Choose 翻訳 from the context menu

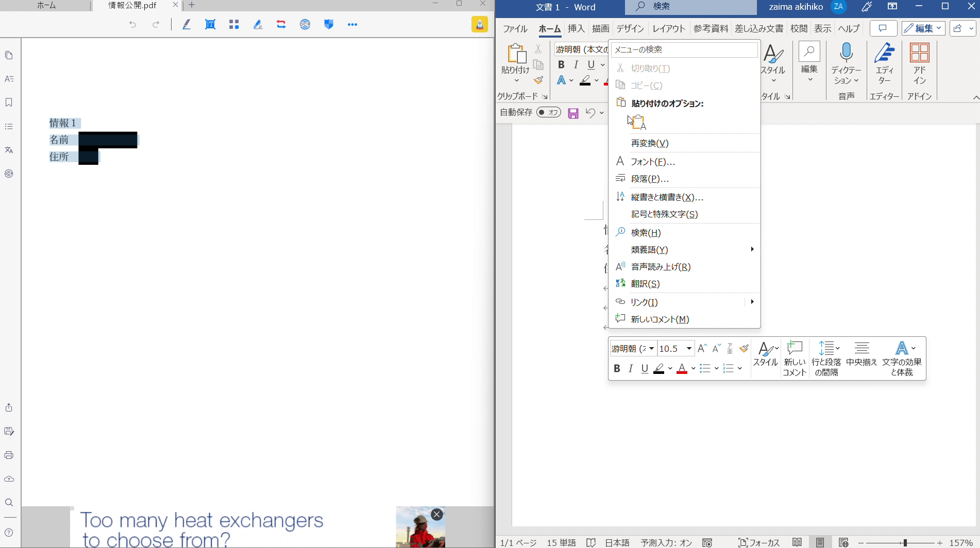tap(645, 284)
